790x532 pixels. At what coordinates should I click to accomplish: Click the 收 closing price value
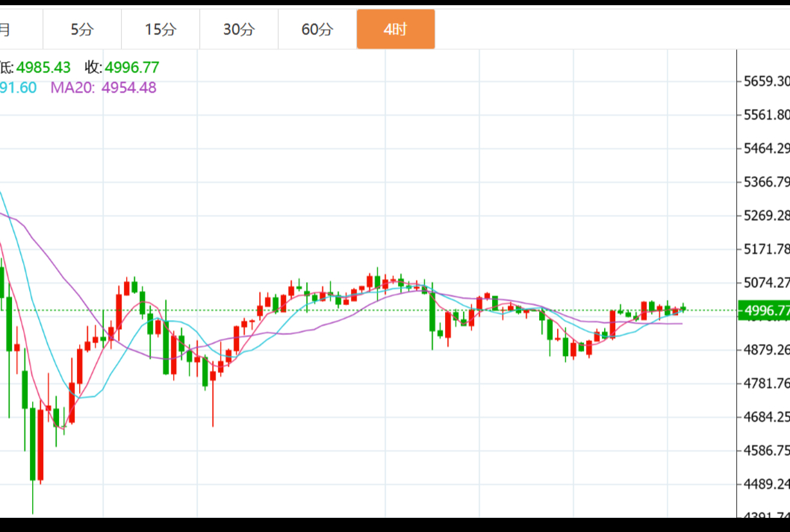pos(131,68)
